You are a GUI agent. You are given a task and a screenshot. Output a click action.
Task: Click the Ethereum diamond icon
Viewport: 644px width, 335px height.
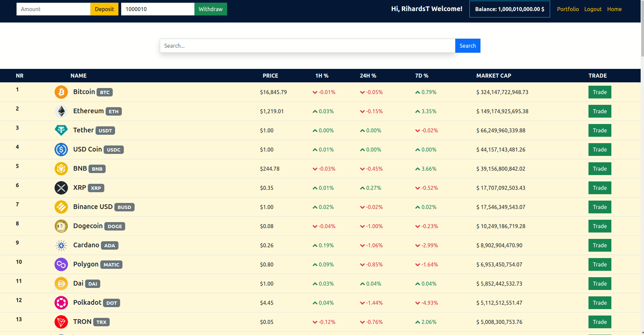pos(61,111)
